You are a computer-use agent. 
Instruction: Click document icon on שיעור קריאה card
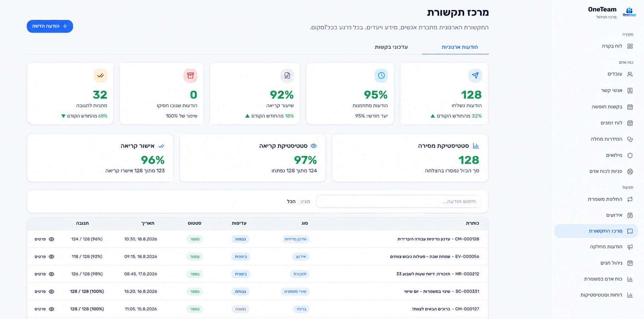(x=287, y=76)
